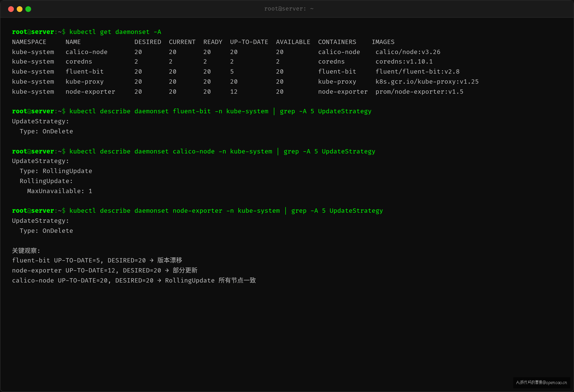This screenshot has height=392, width=574.
Task: Click image 'fluent/fluent-bit:v2.8'
Action: [x=417, y=71]
